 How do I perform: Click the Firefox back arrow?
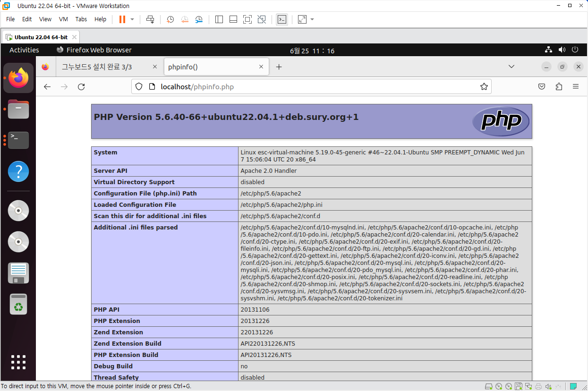(47, 87)
